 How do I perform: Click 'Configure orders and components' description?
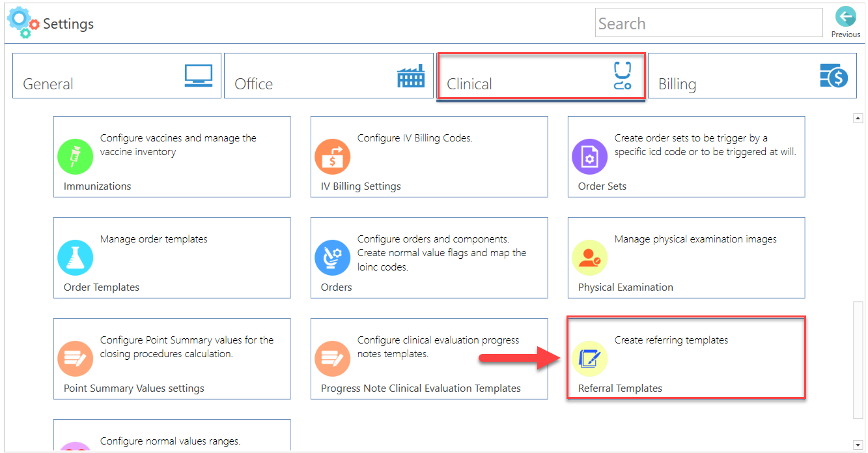tap(442, 253)
